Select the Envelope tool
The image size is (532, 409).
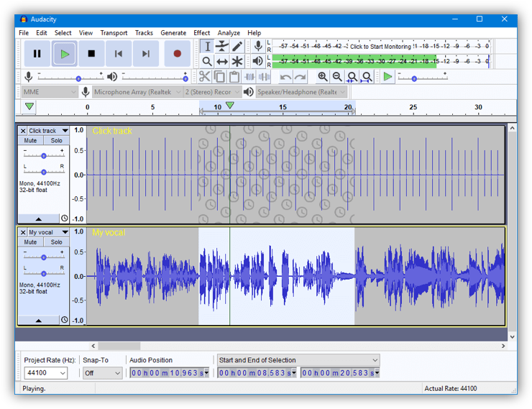tap(222, 47)
